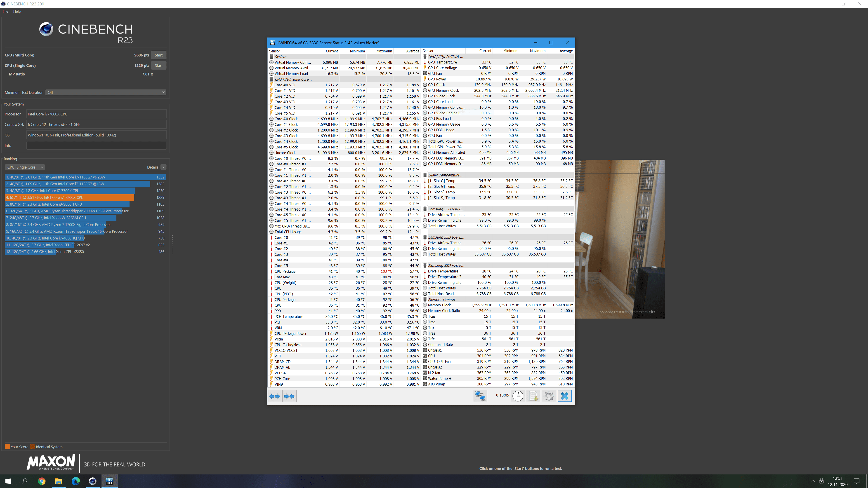Click the rendered room image preview
Screen dimensions: 868x488
click(620, 239)
